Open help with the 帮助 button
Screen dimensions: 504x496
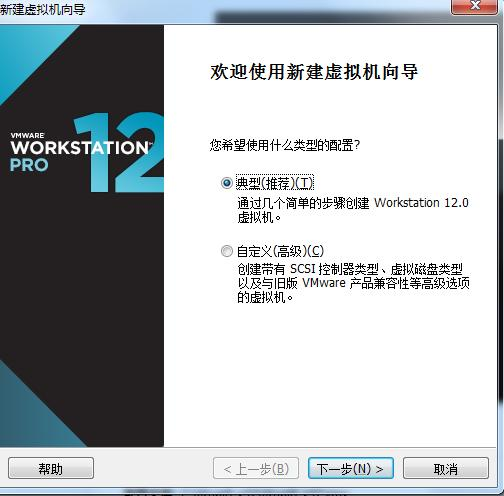pos(51,469)
